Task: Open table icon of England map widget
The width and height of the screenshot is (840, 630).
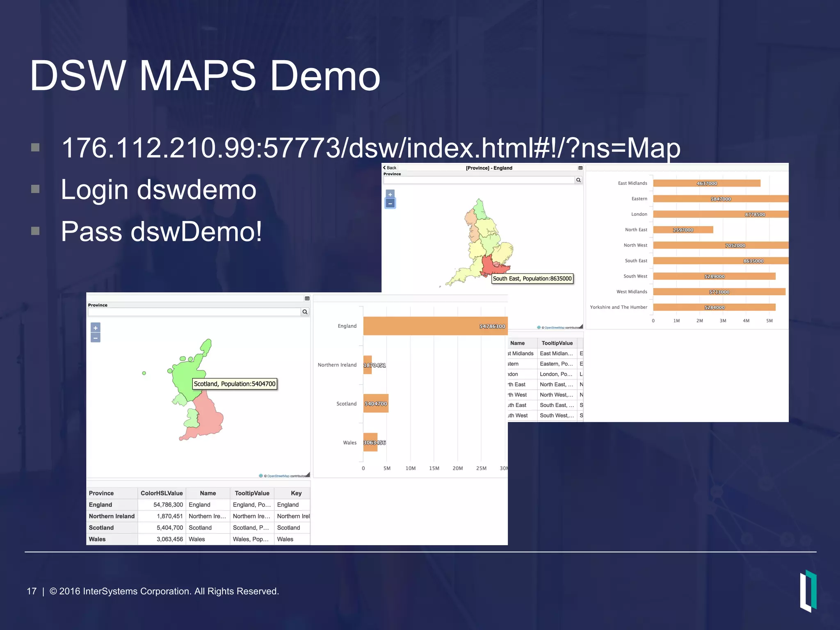Action: (x=580, y=168)
